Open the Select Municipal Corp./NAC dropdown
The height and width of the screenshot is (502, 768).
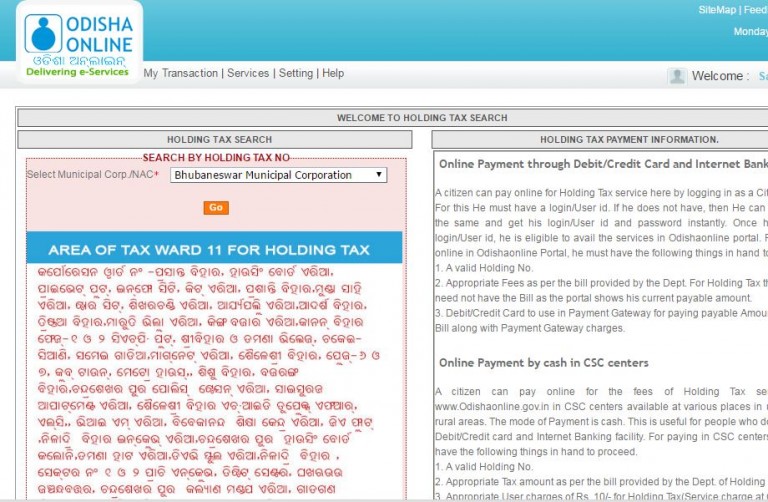click(x=277, y=175)
